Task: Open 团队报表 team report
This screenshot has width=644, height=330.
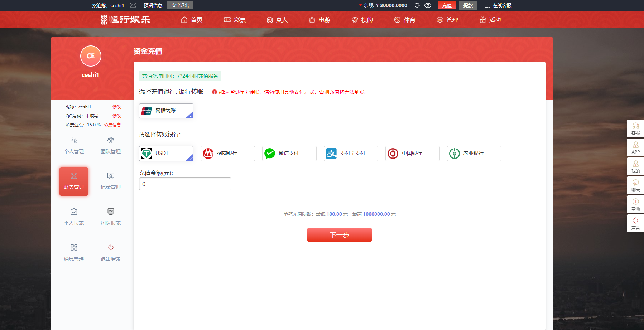Action: (x=111, y=217)
